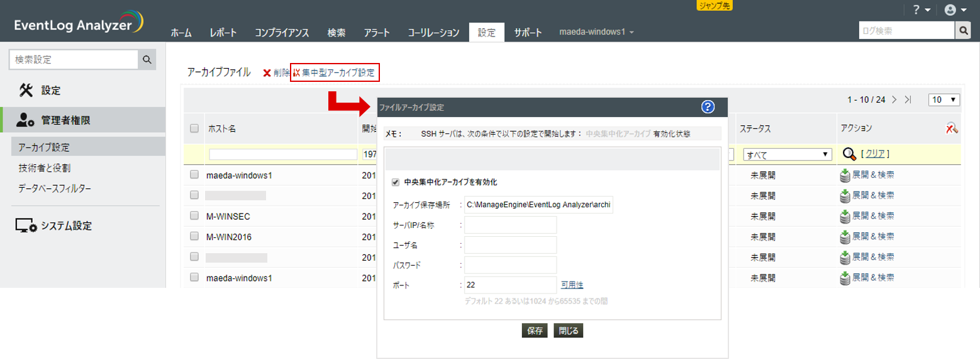Open 集中型アーカイブ設定

335,73
